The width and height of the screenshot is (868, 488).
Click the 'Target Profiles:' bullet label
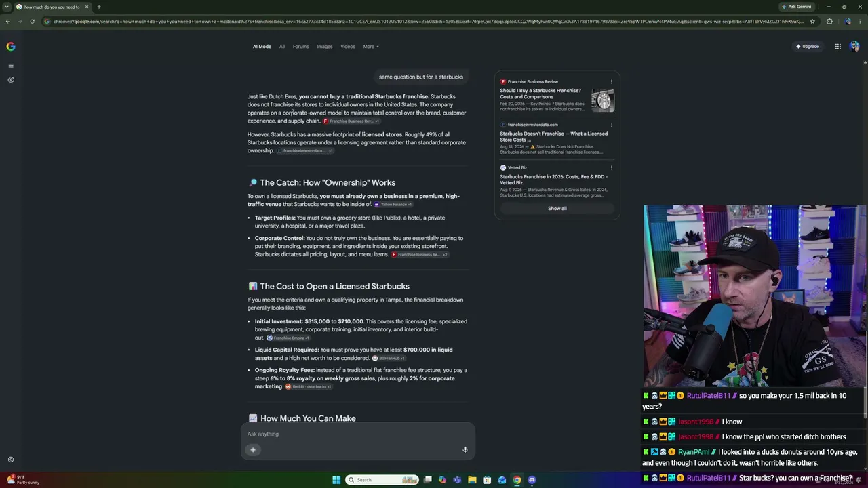[275, 218]
